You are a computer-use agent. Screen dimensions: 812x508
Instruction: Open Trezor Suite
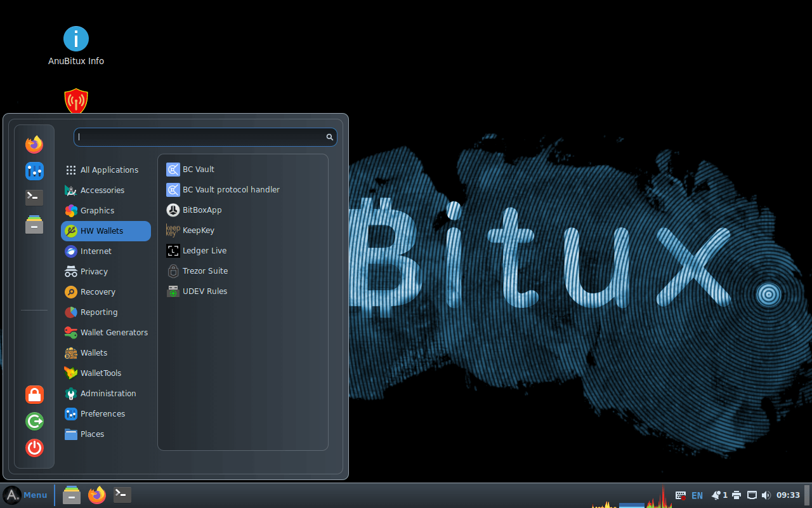(x=204, y=271)
